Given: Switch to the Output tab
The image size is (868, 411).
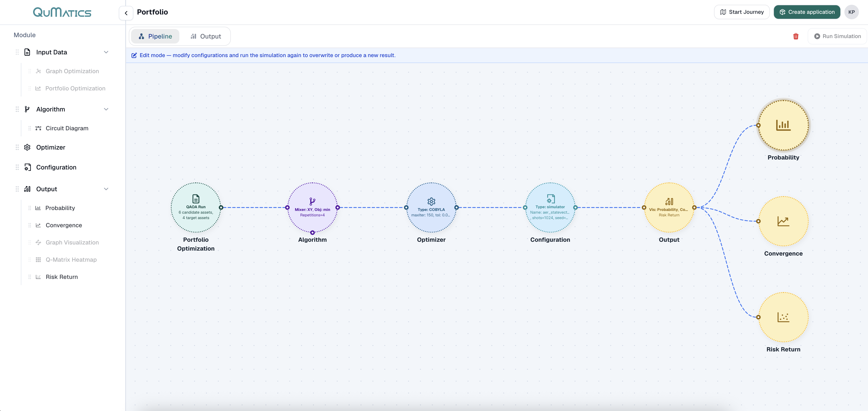Looking at the screenshot, I should (x=205, y=36).
